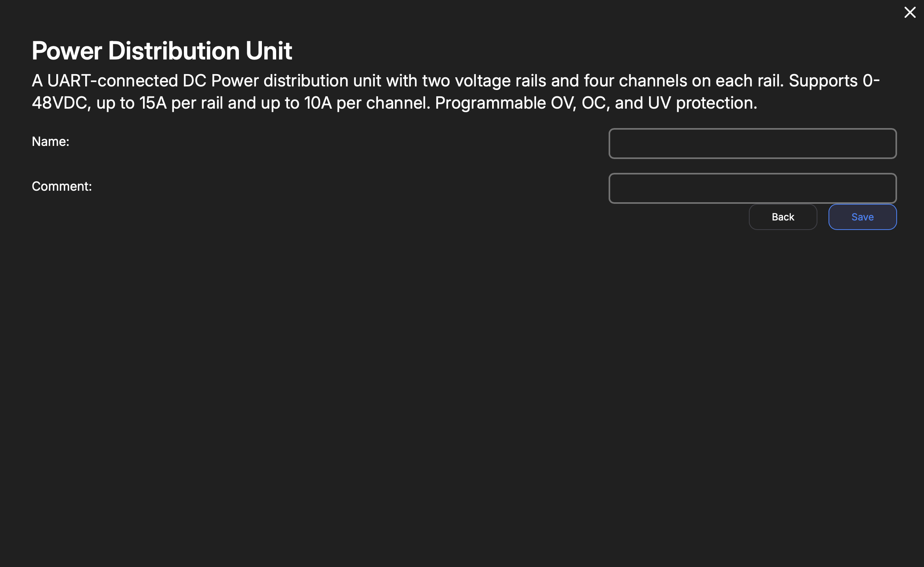
Task: Close the Power Distribution Unit dialog
Action: [x=910, y=13]
